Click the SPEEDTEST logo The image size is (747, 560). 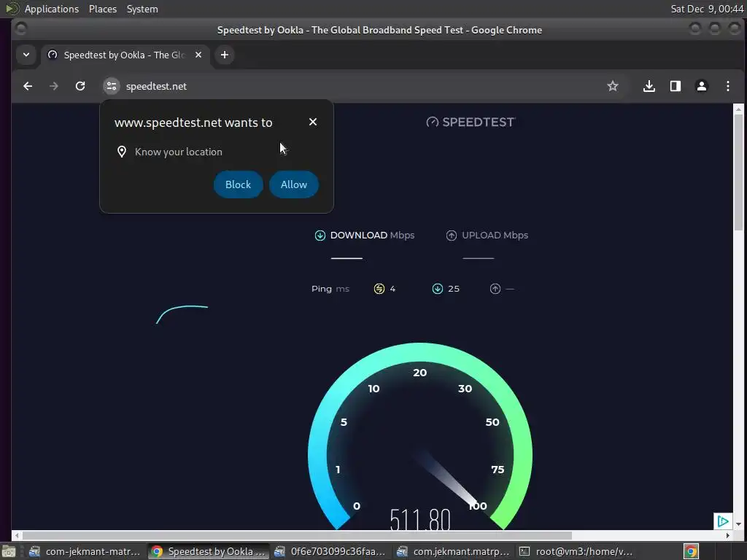click(471, 122)
